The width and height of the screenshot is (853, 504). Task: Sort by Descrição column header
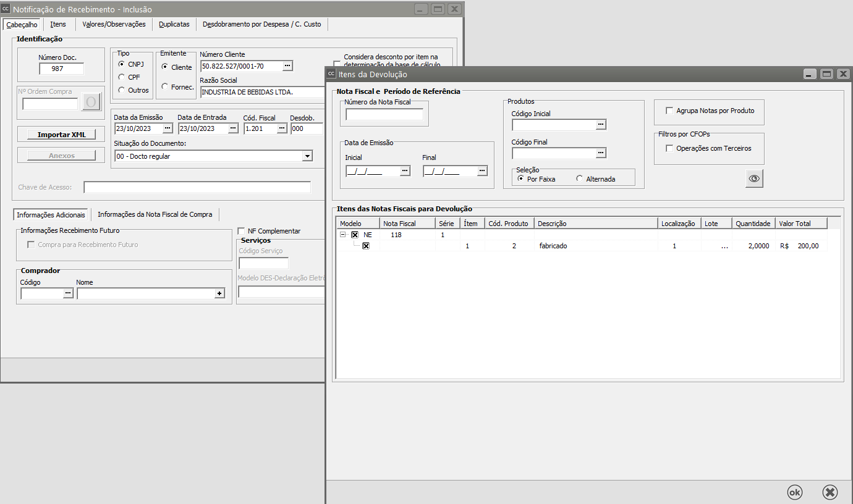click(596, 223)
